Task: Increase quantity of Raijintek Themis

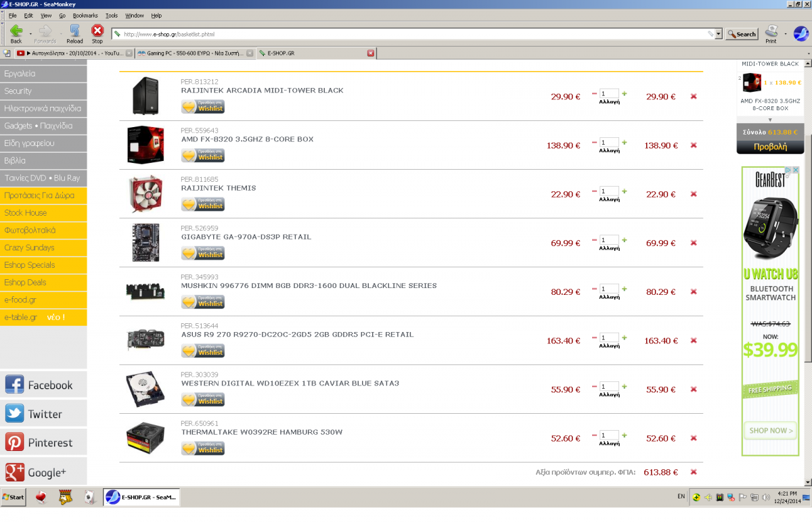Action: [624, 191]
